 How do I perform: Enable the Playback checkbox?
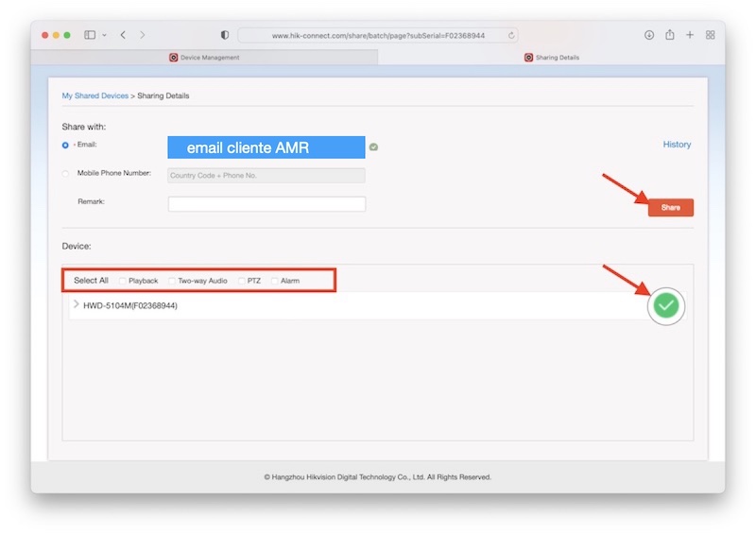(123, 281)
